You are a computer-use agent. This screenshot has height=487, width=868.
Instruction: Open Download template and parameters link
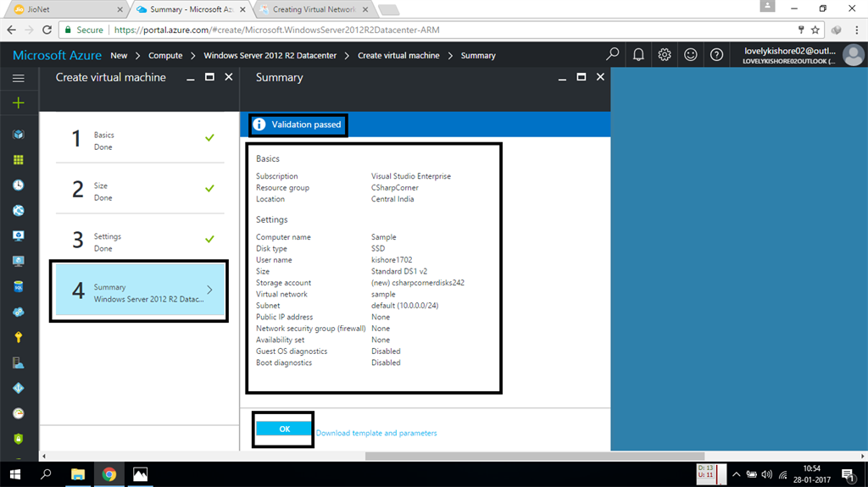376,433
